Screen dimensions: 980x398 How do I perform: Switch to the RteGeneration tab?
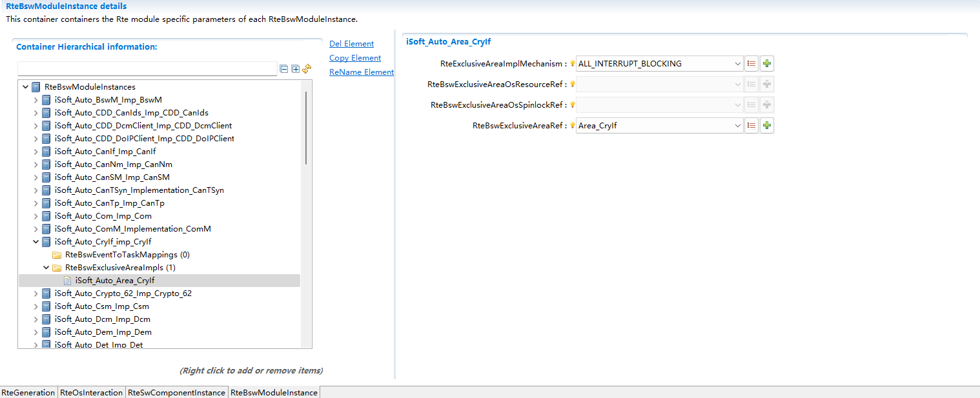pyautogui.click(x=28, y=392)
